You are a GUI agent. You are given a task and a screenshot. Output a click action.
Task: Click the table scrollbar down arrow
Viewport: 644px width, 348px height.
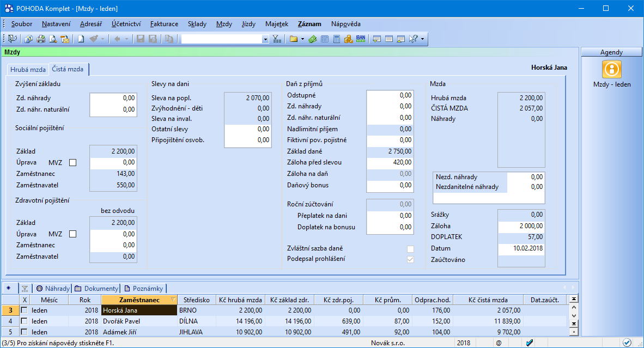click(x=574, y=316)
